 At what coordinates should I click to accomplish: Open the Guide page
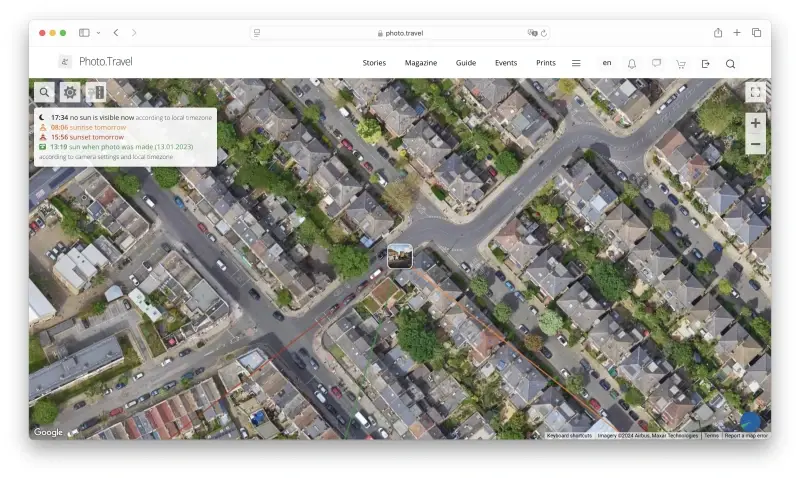tap(466, 63)
